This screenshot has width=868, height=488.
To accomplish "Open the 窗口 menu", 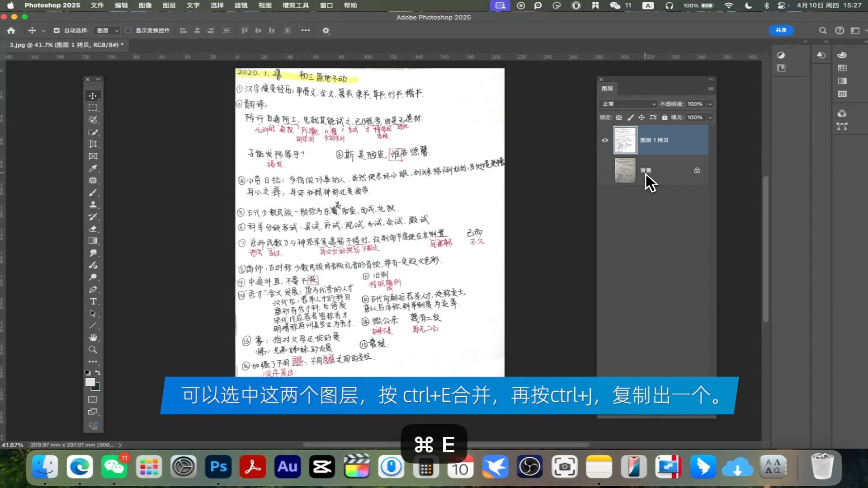I will [326, 5].
